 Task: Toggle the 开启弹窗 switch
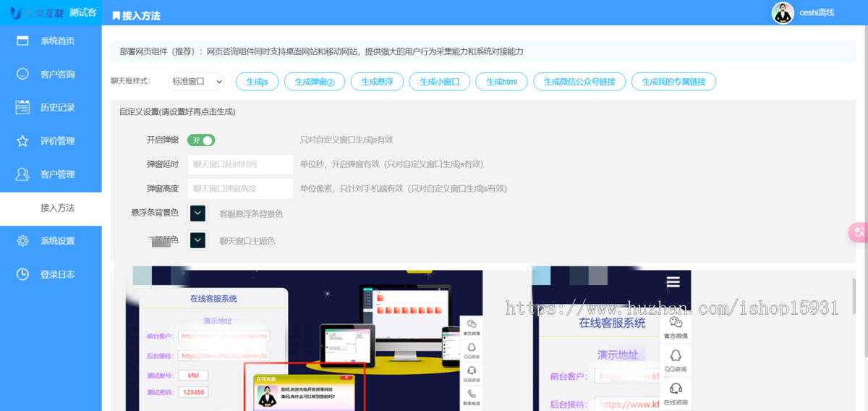(x=201, y=140)
